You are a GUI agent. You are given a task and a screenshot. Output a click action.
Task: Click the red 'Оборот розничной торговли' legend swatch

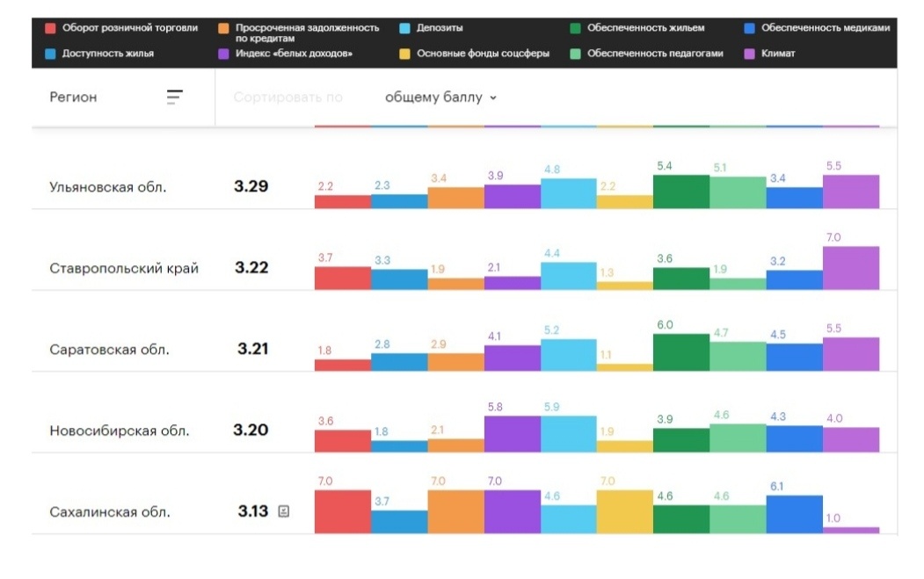[50, 28]
